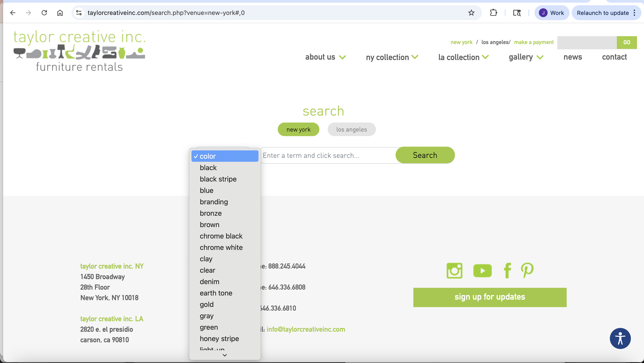
Task: Choose 'black' from the color list
Action: [x=225, y=168]
